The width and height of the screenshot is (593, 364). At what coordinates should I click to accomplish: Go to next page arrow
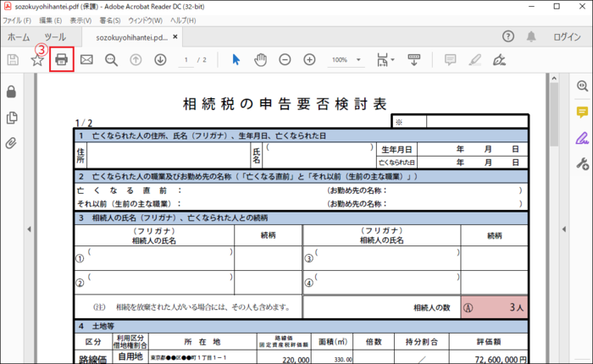[x=160, y=60]
